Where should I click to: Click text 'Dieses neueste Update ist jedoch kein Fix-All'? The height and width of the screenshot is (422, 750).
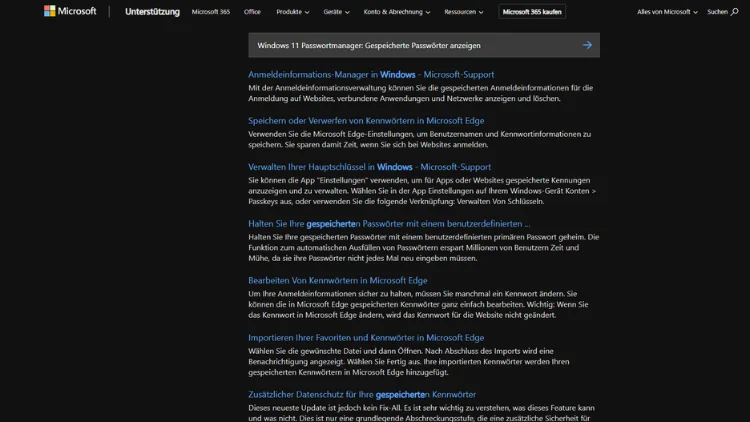pos(326,408)
